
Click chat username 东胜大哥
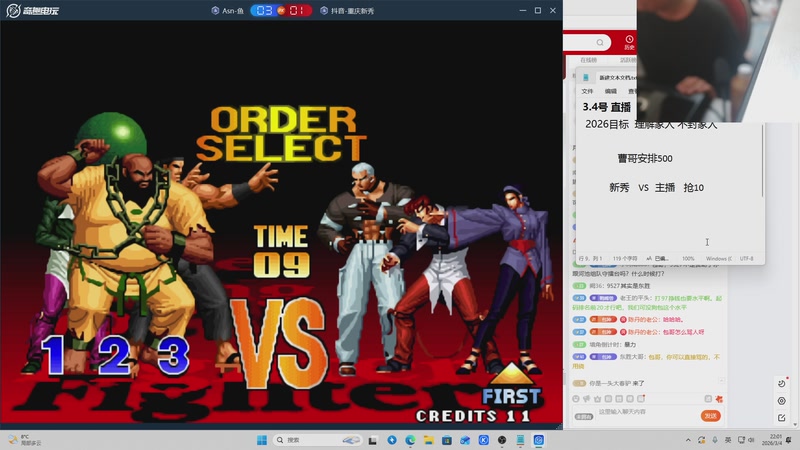[x=632, y=357]
